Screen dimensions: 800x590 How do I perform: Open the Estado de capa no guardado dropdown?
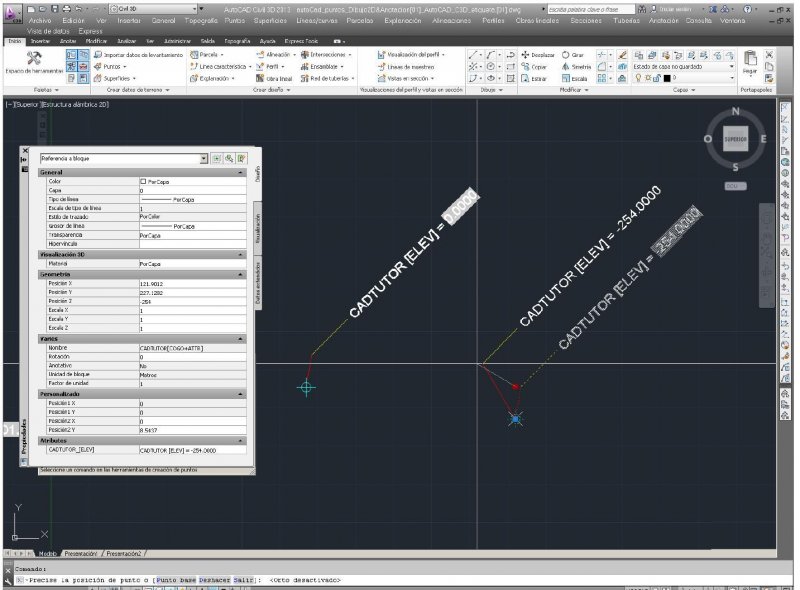pos(684,67)
